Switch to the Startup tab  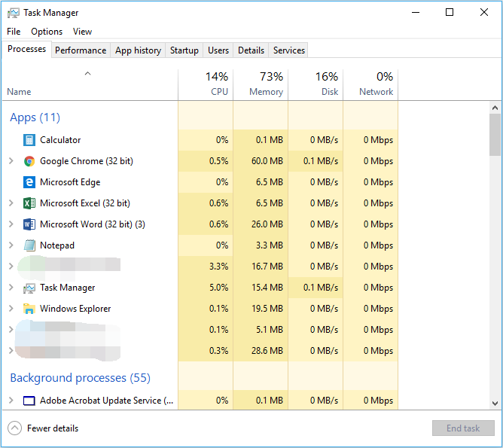184,50
